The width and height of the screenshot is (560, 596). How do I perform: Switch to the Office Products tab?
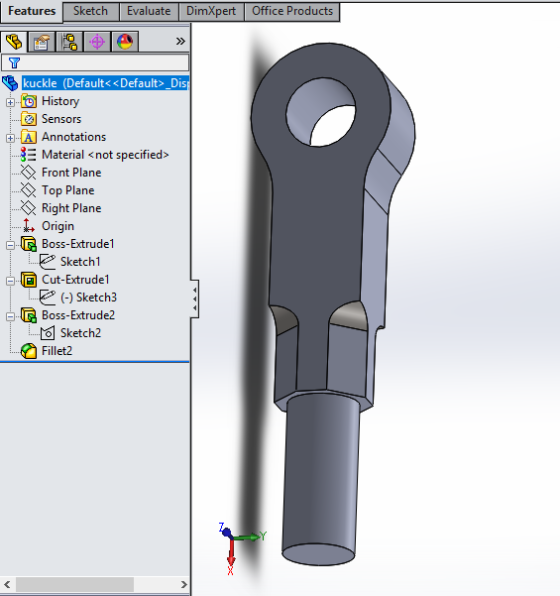[x=292, y=11]
